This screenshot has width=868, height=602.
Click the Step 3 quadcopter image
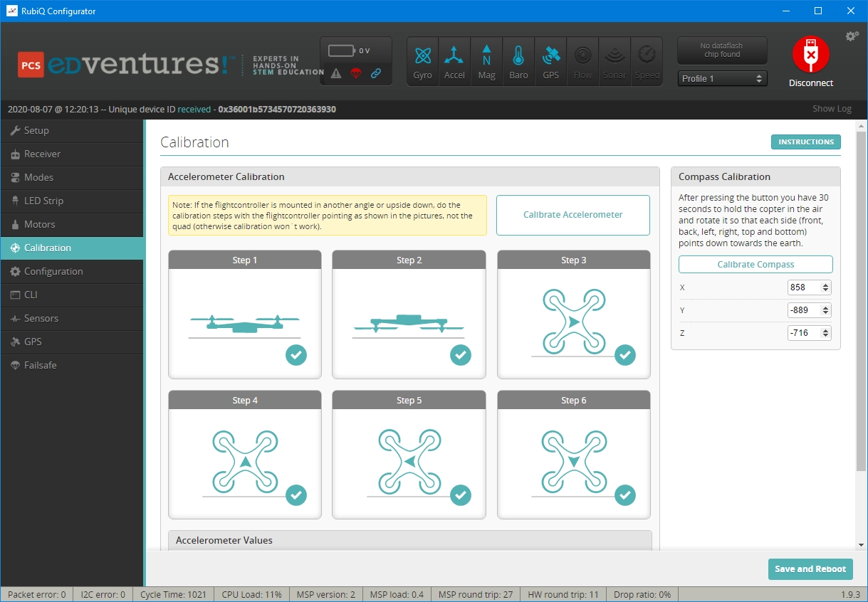tap(573, 322)
